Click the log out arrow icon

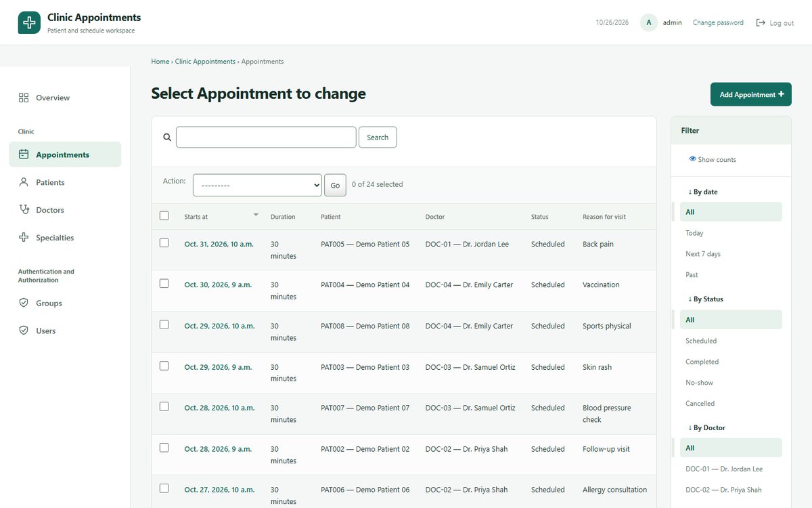(x=761, y=22)
